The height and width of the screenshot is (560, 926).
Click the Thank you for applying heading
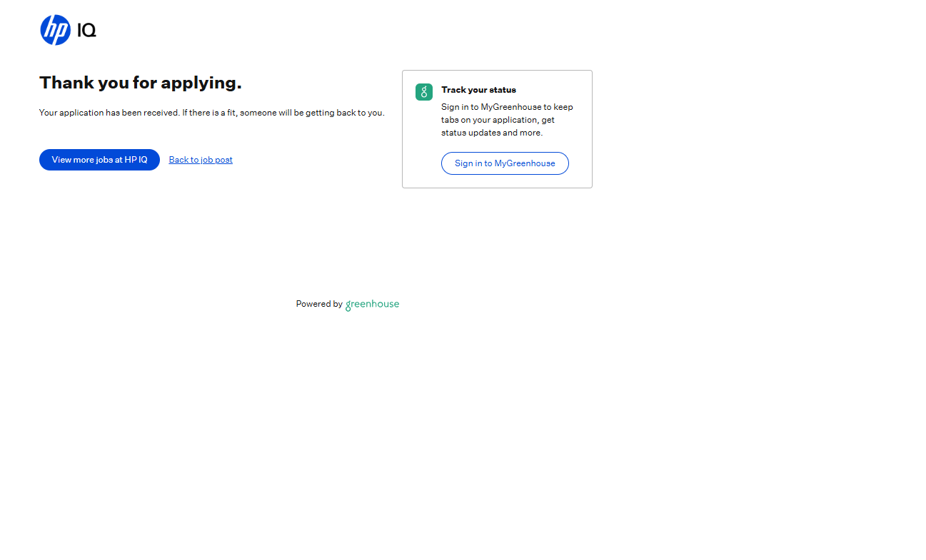click(x=140, y=83)
